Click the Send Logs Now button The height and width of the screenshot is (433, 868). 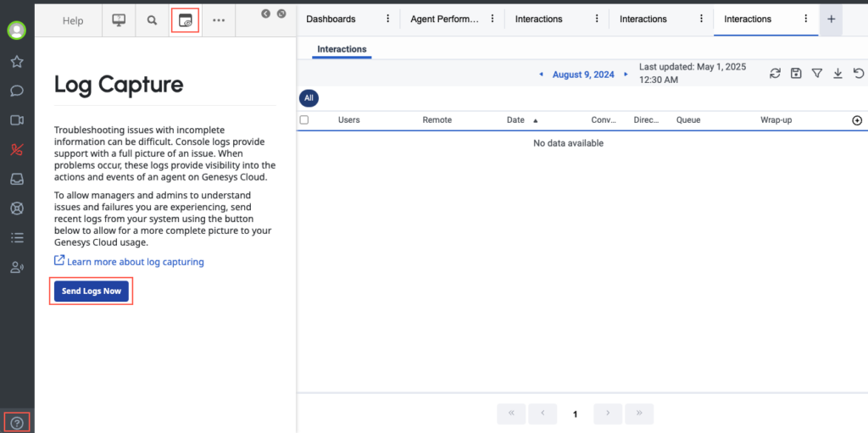click(92, 291)
